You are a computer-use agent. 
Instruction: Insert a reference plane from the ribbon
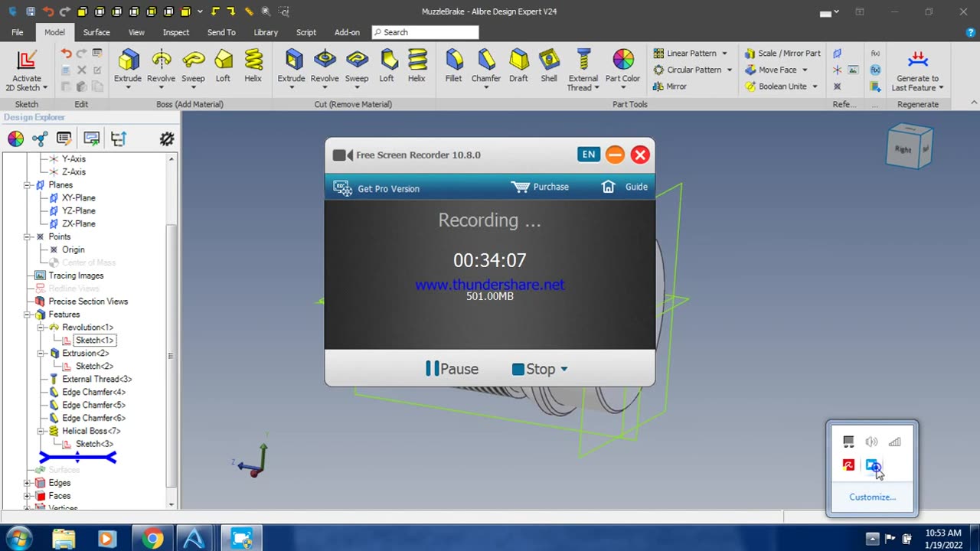point(838,54)
